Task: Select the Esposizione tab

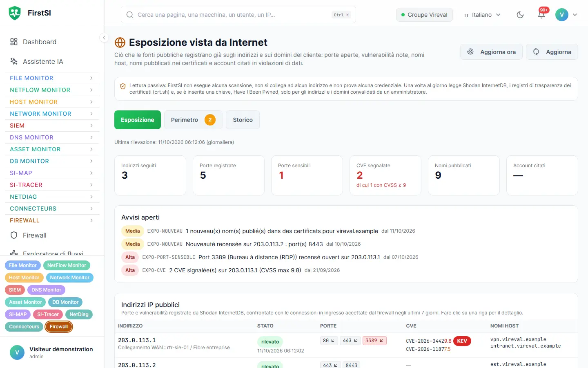Action: (x=138, y=120)
